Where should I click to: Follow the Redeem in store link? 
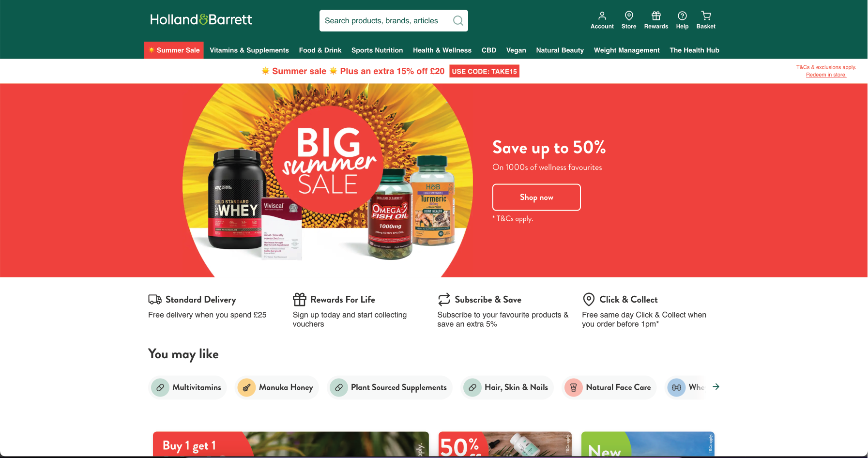pos(826,75)
